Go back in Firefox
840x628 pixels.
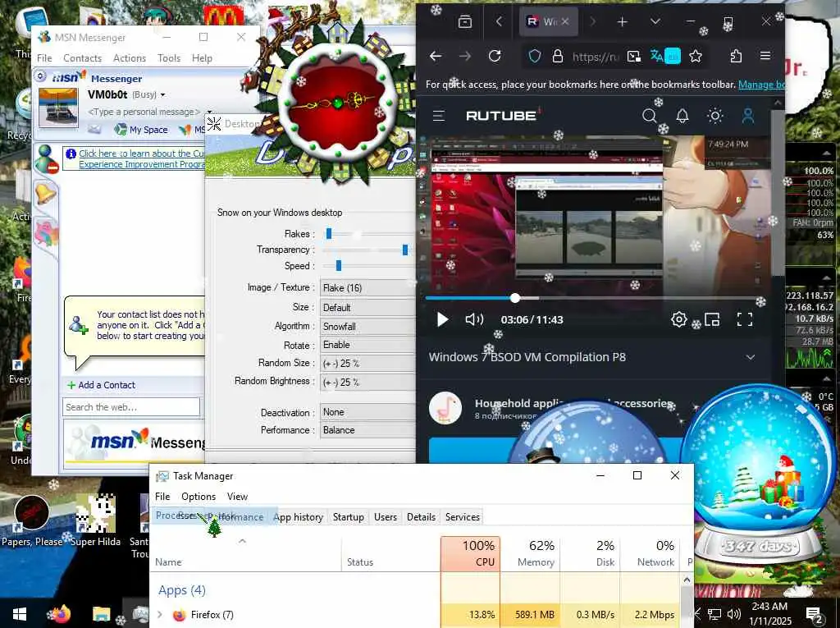pyautogui.click(x=436, y=56)
